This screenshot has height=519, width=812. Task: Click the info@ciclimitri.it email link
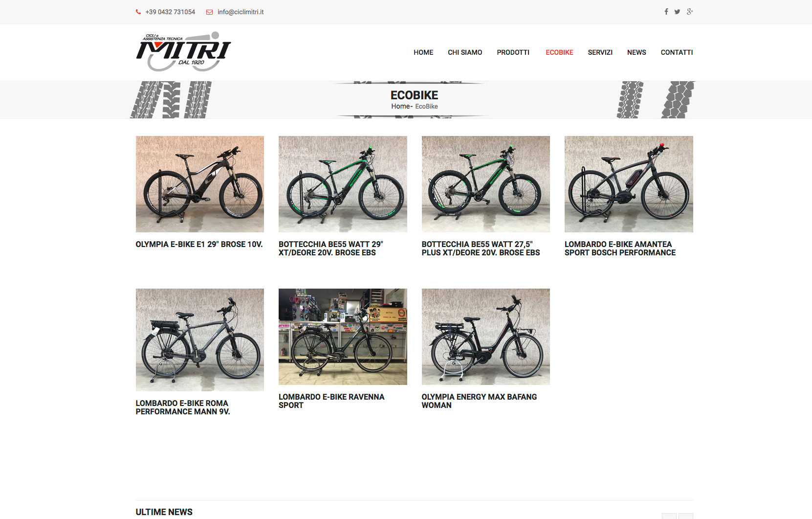(x=241, y=12)
